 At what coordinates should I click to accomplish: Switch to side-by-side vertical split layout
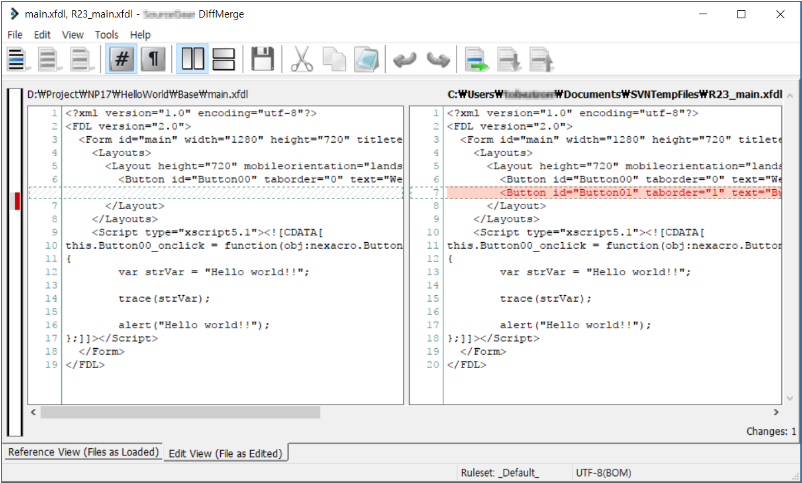(192, 60)
